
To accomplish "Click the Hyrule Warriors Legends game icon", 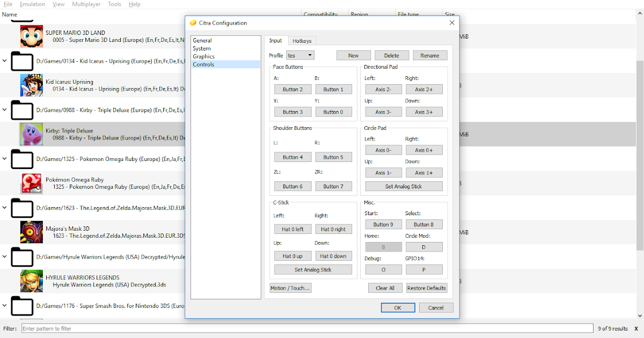I will (x=32, y=281).
